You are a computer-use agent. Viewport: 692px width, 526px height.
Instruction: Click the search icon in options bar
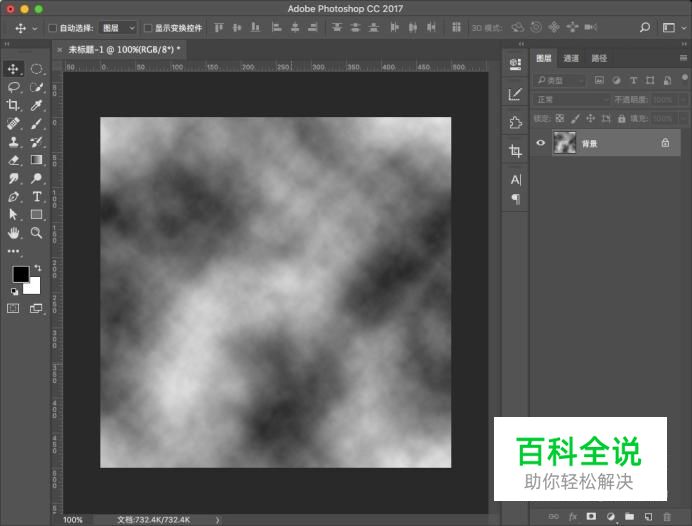645,28
